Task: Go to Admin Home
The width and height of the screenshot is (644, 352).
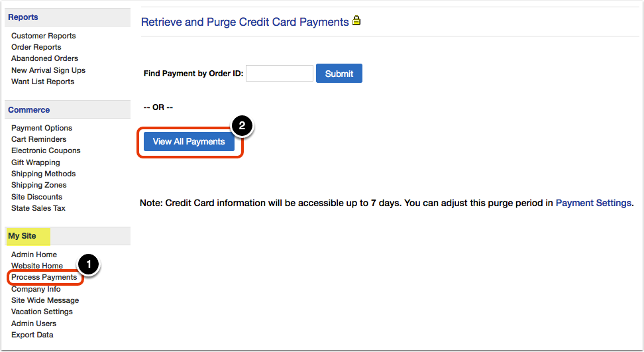Action: click(34, 255)
